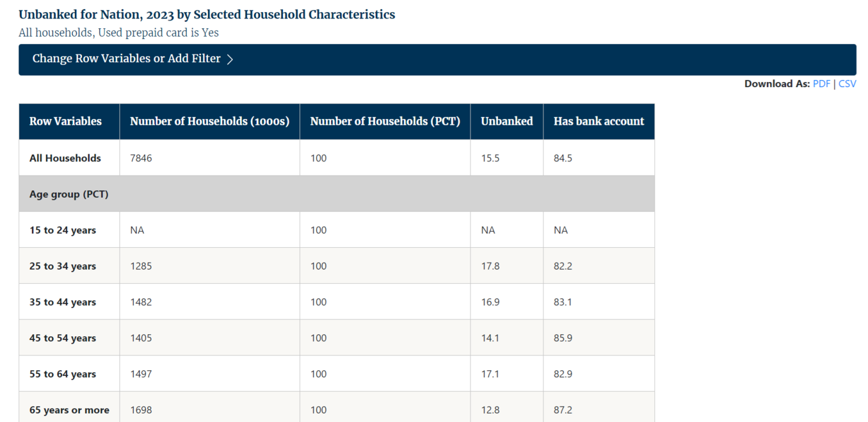Click the Age group (PCT) section row
This screenshot has width=868, height=422.
coord(69,194)
